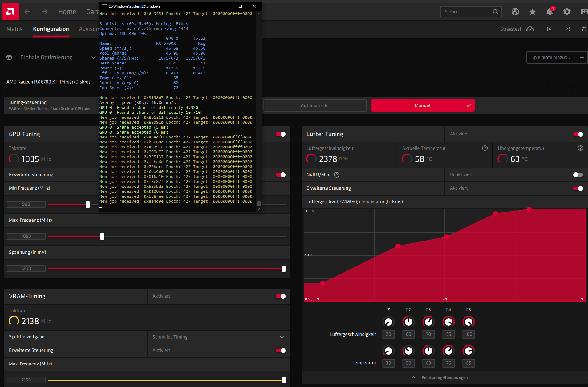Edit P2 Lüftergeschwindigkeit field 60
Viewport: 588px width, 387px height.
click(x=408, y=334)
